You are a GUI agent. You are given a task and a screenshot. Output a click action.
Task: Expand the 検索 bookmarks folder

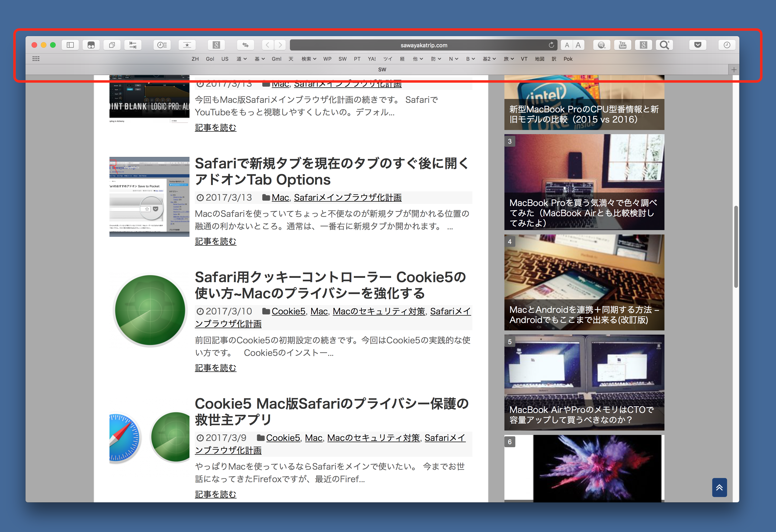click(x=308, y=59)
